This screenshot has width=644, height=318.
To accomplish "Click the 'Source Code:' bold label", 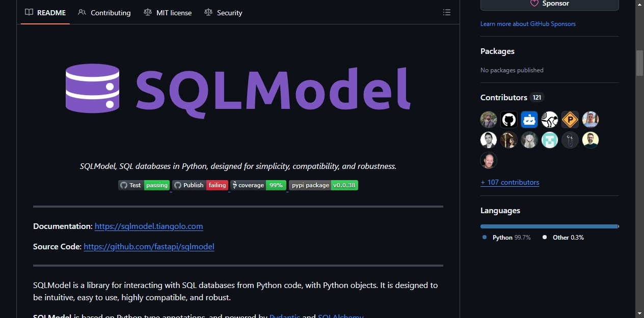I will (x=57, y=247).
